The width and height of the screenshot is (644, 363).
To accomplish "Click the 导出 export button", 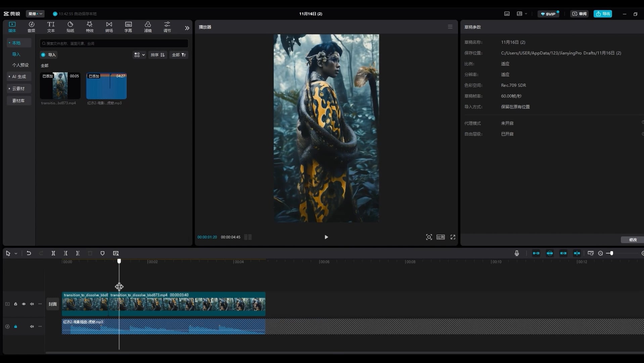I will [603, 14].
